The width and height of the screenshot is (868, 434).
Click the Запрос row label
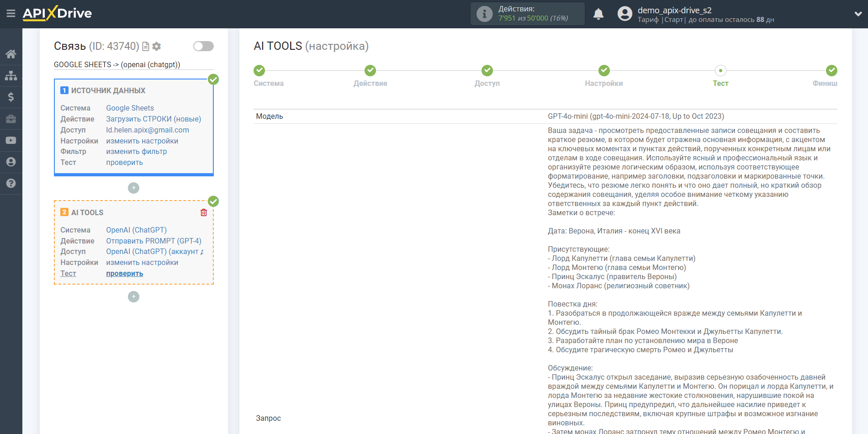coord(268,418)
